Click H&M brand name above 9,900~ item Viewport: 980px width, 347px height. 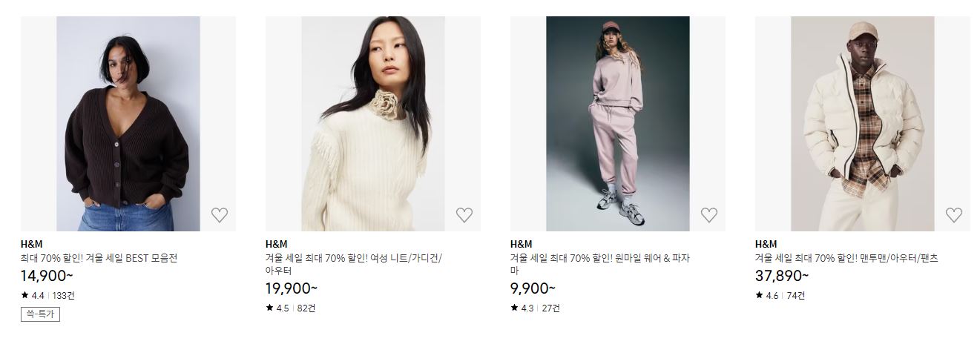pos(522,244)
